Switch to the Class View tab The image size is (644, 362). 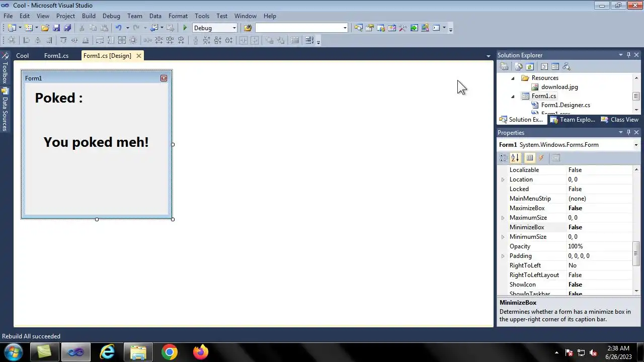coord(620,120)
